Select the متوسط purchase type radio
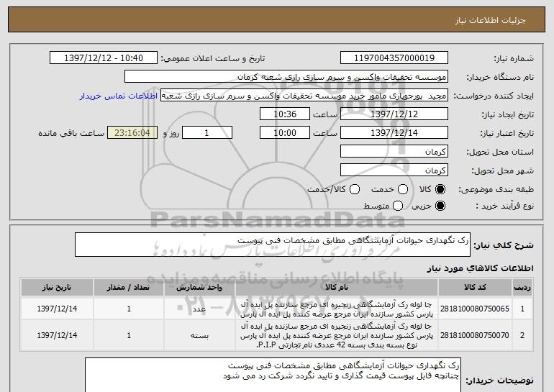Viewport: 554px width, 392px height. click(x=398, y=206)
